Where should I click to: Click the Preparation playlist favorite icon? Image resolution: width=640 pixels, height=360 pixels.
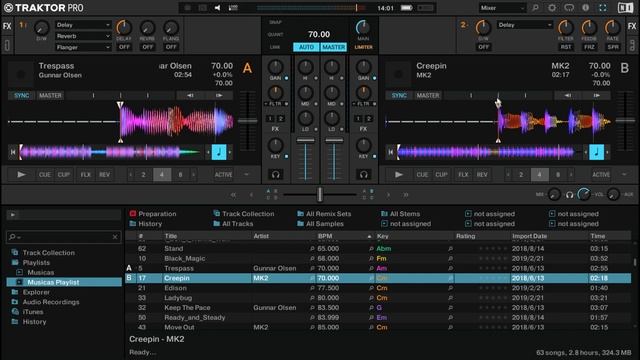point(133,213)
